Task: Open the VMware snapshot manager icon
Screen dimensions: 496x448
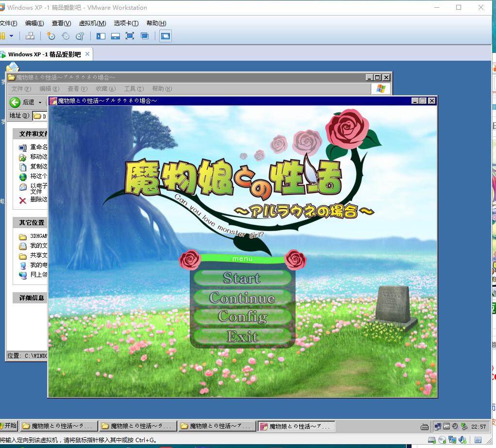Action: [x=80, y=36]
